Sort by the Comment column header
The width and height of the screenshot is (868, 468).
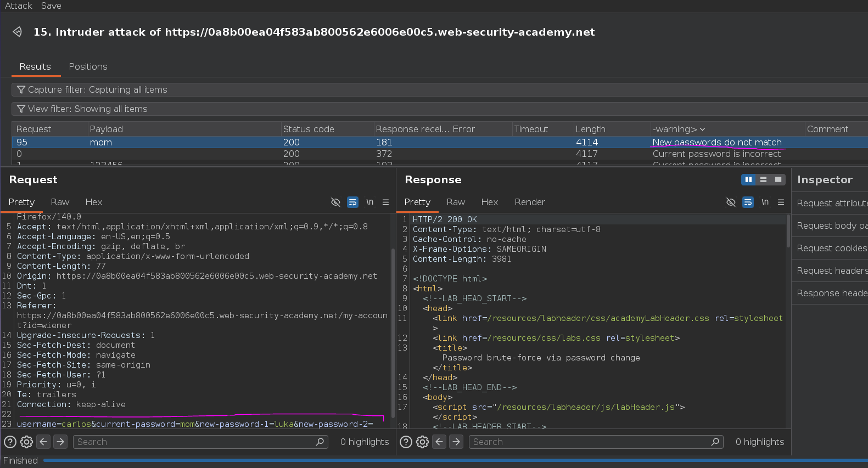coord(836,129)
